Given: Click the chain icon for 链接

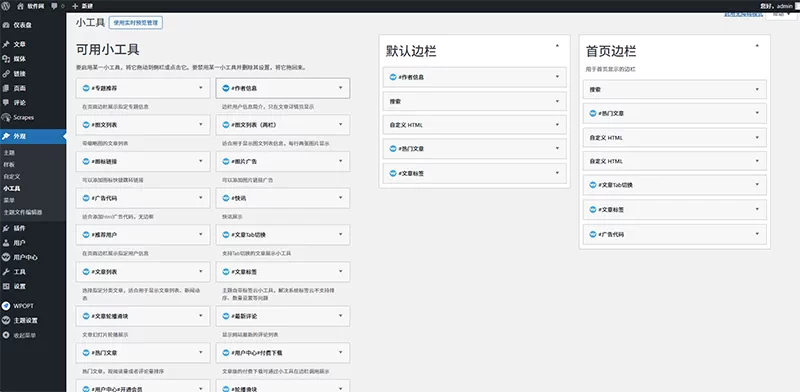Looking at the screenshot, I should click(6, 74).
